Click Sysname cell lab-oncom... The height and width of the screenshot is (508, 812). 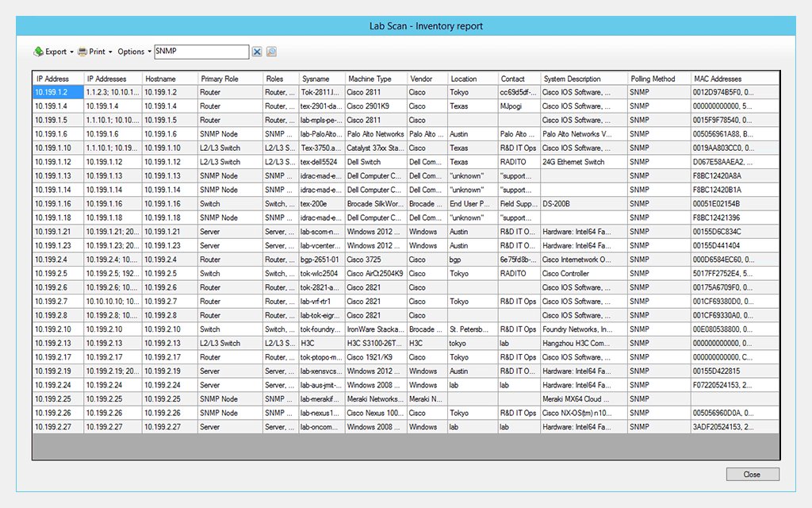pos(322,427)
